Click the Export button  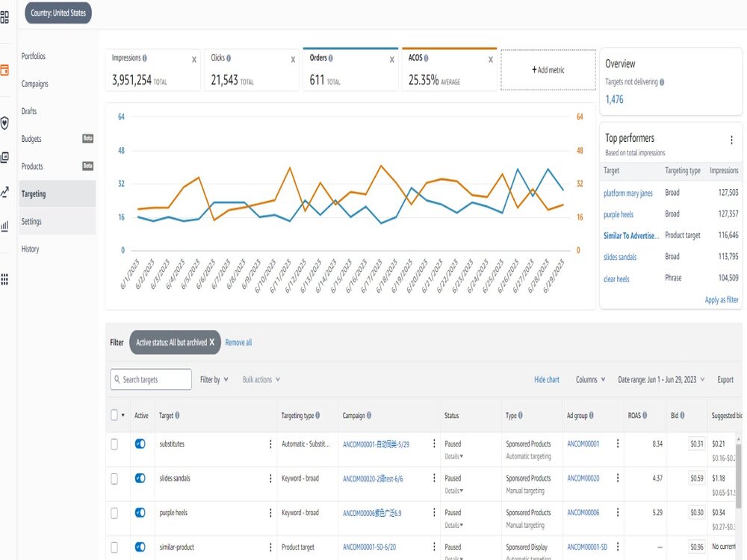point(725,379)
